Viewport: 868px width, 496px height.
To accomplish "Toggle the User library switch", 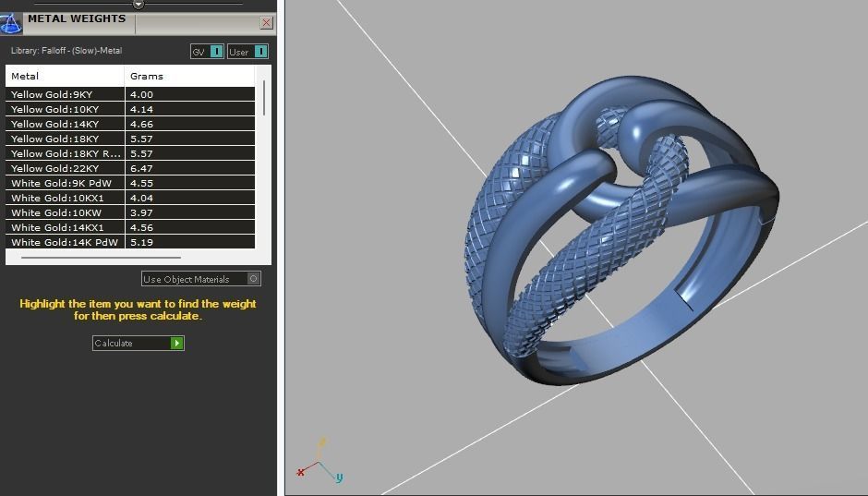I will pos(248,52).
